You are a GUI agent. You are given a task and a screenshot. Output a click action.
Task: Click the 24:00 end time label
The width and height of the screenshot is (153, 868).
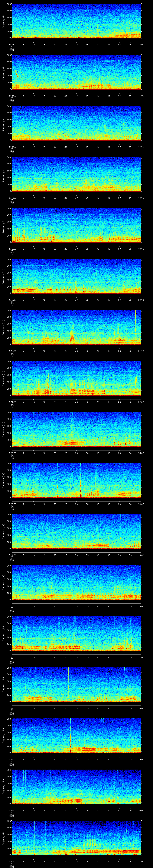[x=141, y=504]
